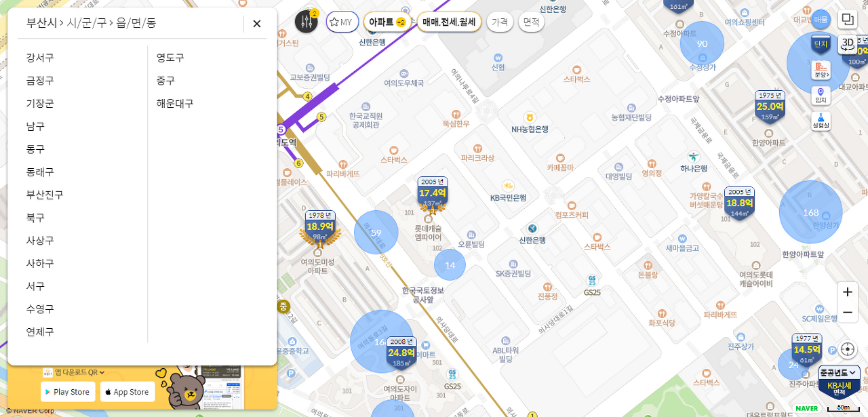868x417 pixels.
Task: Click the SC제일은행 map icon
Action: click(x=819, y=308)
